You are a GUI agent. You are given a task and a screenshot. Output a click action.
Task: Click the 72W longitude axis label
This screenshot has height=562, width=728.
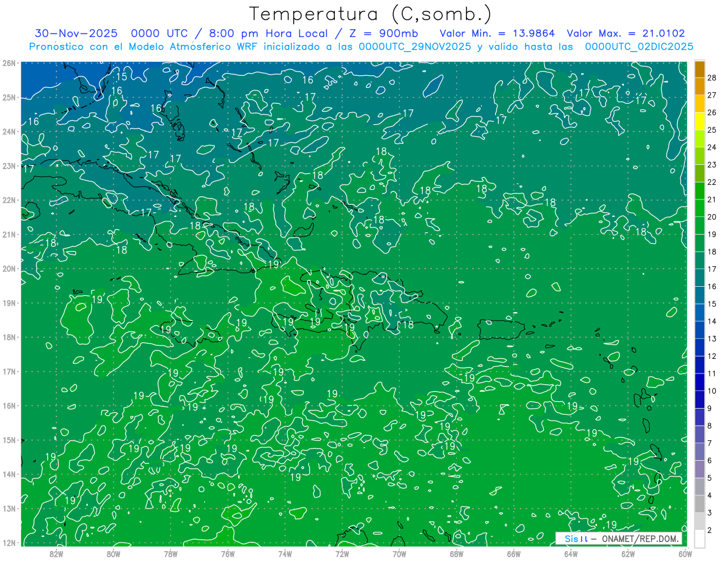[342, 554]
